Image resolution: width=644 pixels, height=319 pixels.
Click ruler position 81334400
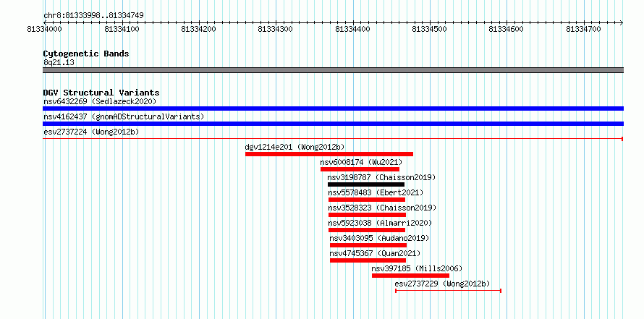[353, 29]
